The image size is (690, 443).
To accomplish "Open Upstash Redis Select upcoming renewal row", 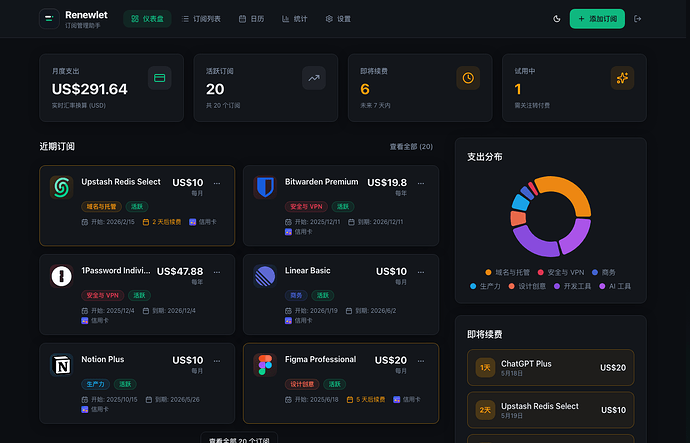I will point(551,410).
